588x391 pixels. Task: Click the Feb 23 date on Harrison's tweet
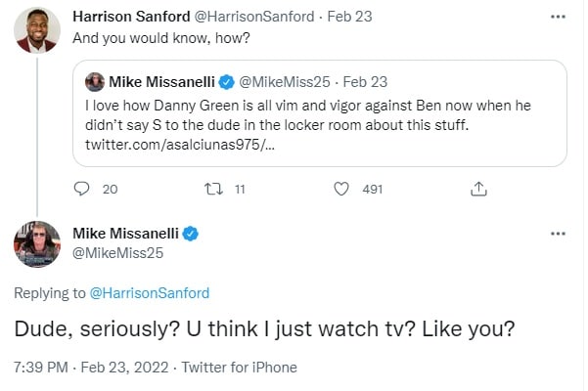(350, 18)
